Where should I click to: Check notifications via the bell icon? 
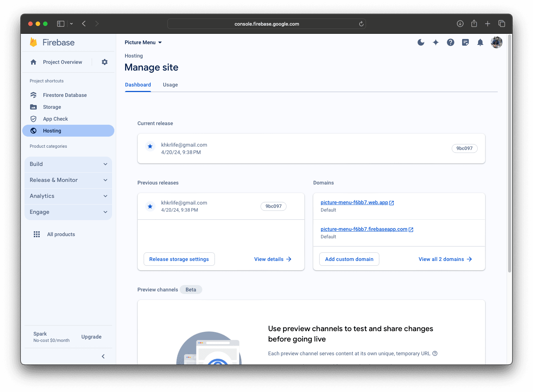480,42
